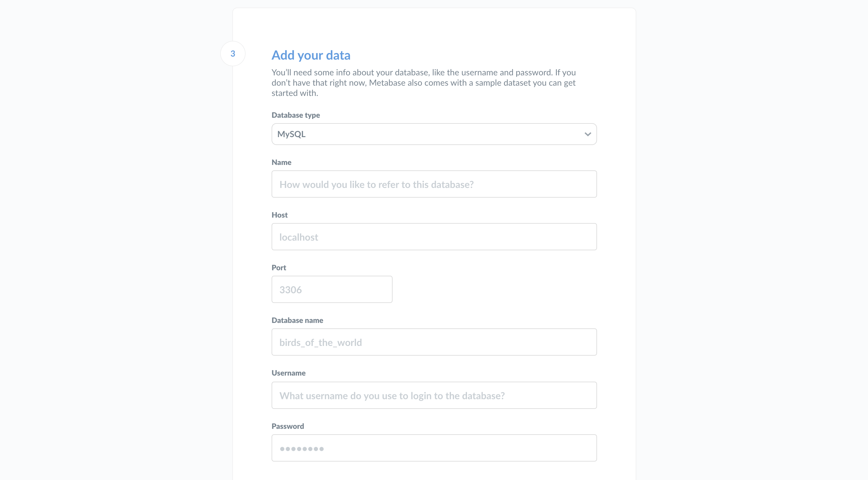Viewport: 868px width, 480px height.
Task: Click into the Host localhost field
Action: click(434, 237)
